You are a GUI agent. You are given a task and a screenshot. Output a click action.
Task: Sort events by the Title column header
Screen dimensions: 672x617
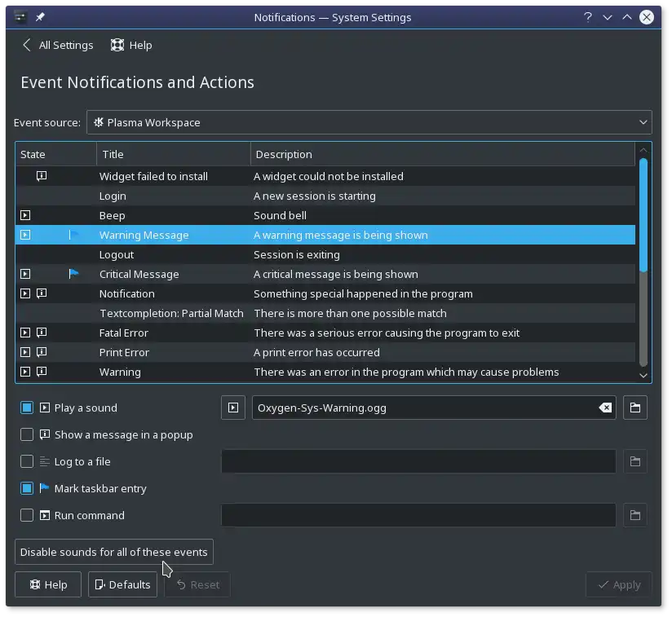pos(173,154)
